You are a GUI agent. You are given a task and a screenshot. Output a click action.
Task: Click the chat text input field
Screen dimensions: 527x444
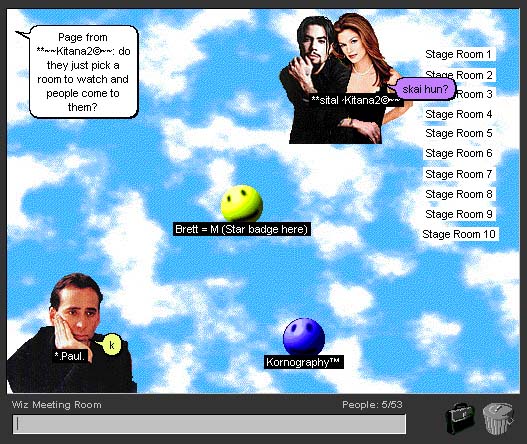coord(209,424)
